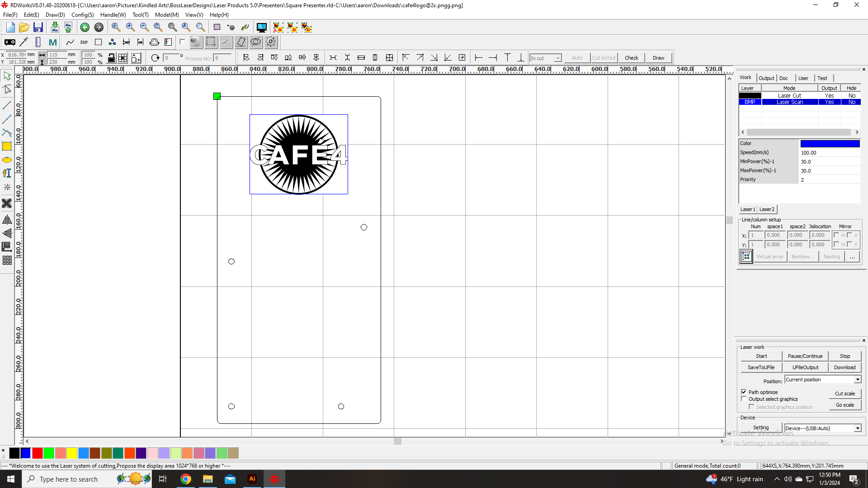
Task: Click the Delete (X) tool icon
Action: [7, 203]
